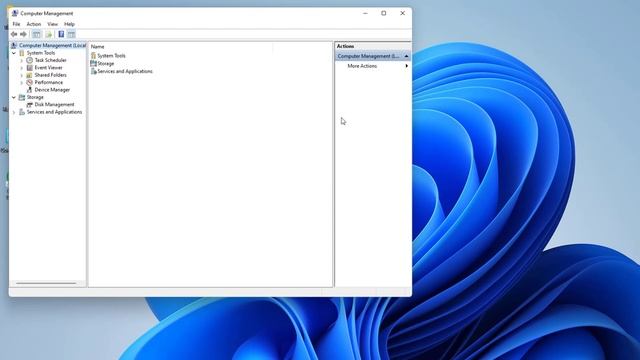The image size is (640, 360).
Task: Expand the Performance node arrow
Action: click(x=22, y=82)
